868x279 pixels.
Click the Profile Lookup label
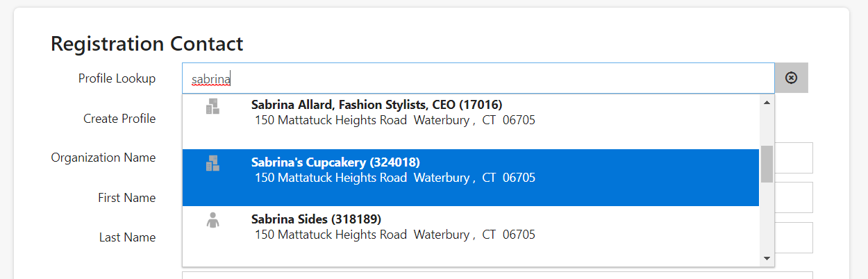[x=117, y=78]
